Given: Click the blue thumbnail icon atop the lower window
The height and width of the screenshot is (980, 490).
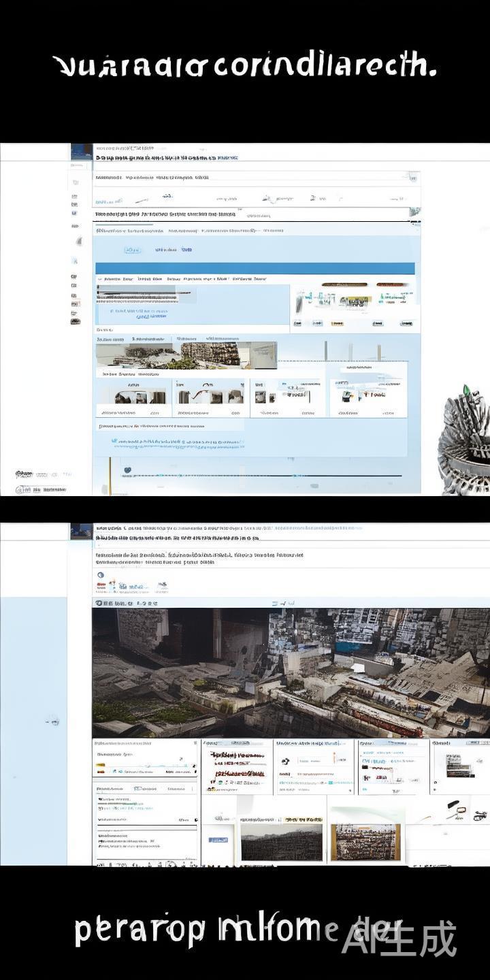Looking at the screenshot, I should [82, 531].
